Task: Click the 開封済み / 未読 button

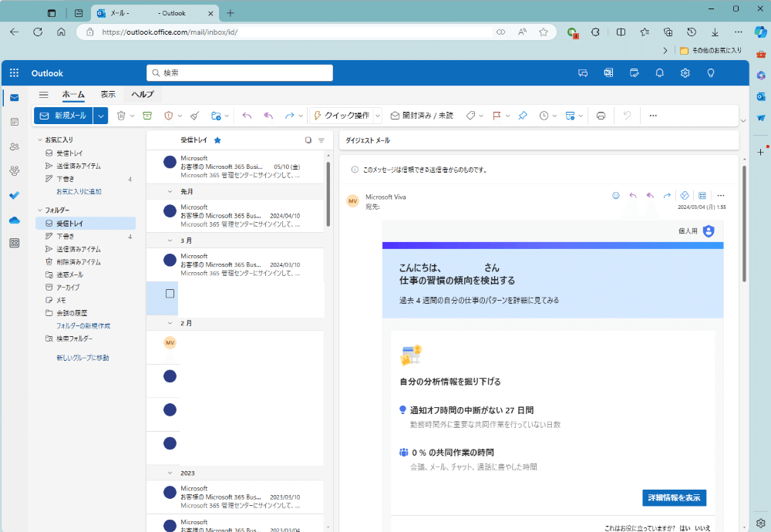Action: tap(422, 116)
